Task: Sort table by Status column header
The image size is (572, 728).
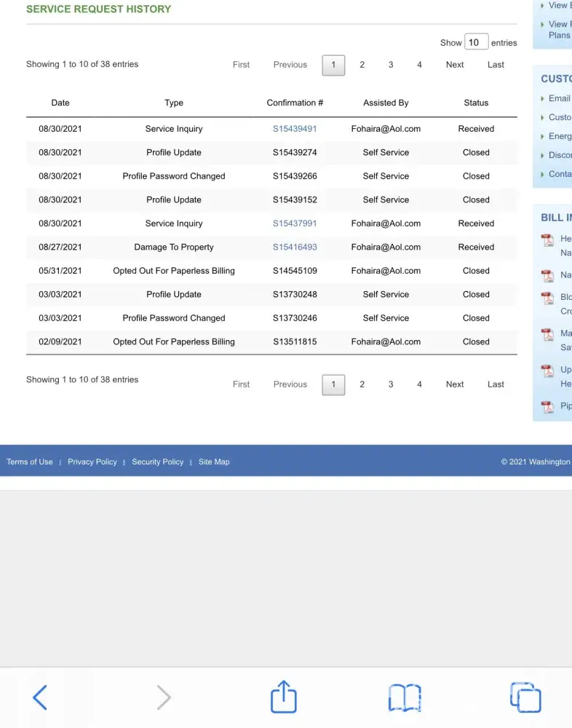Action: tap(476, 103)
